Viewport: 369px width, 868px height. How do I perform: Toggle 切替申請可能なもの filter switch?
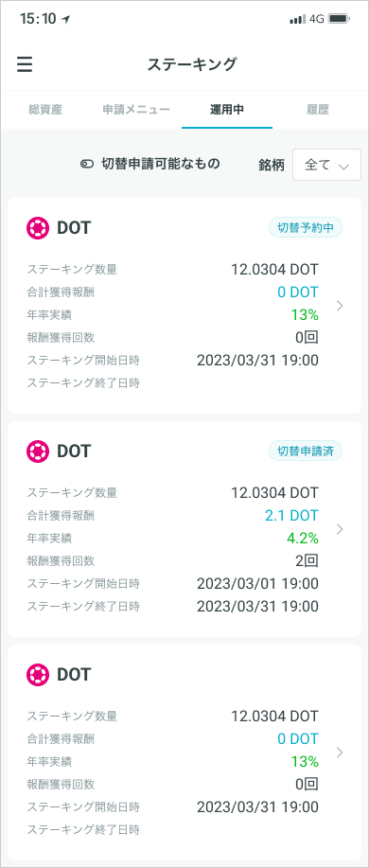click(x=87, y=164)
